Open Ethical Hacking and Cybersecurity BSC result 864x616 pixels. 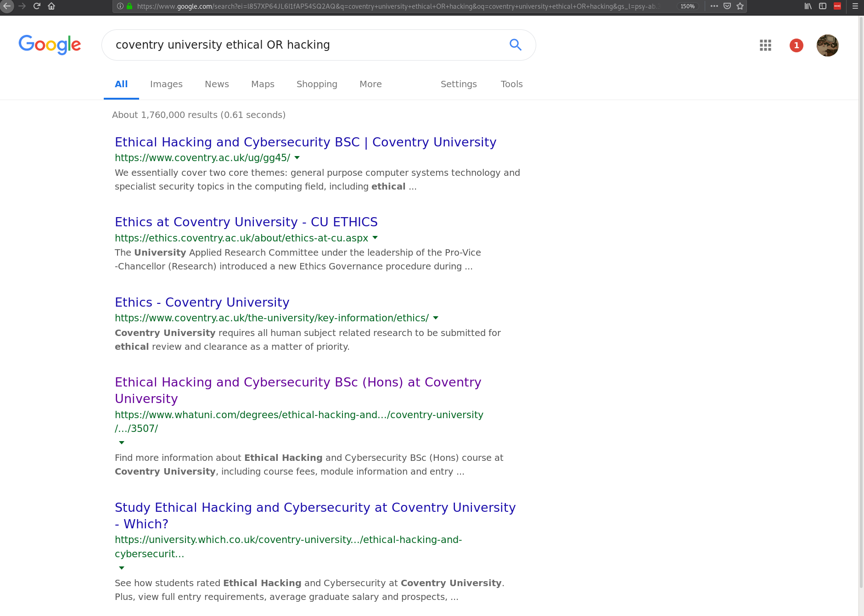[306, 142]
